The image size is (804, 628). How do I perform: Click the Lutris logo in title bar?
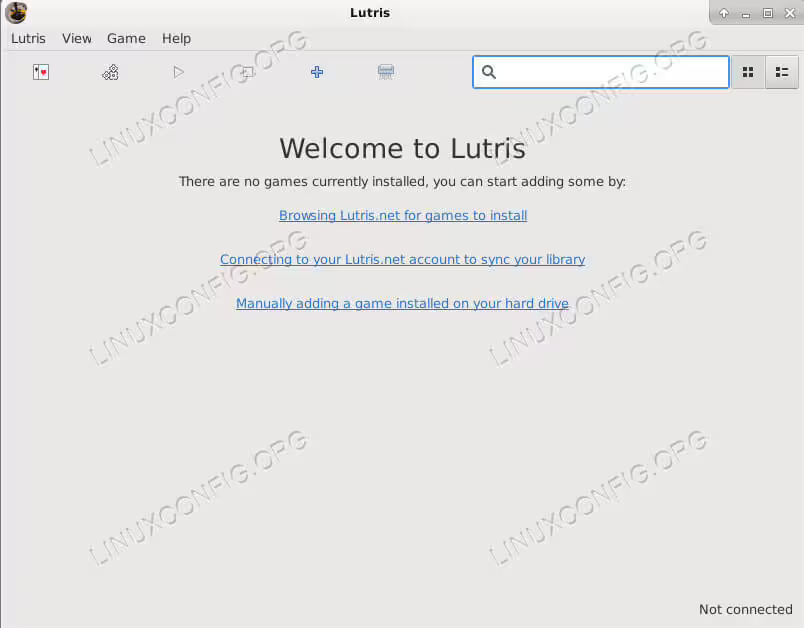[x=16, y=13]
